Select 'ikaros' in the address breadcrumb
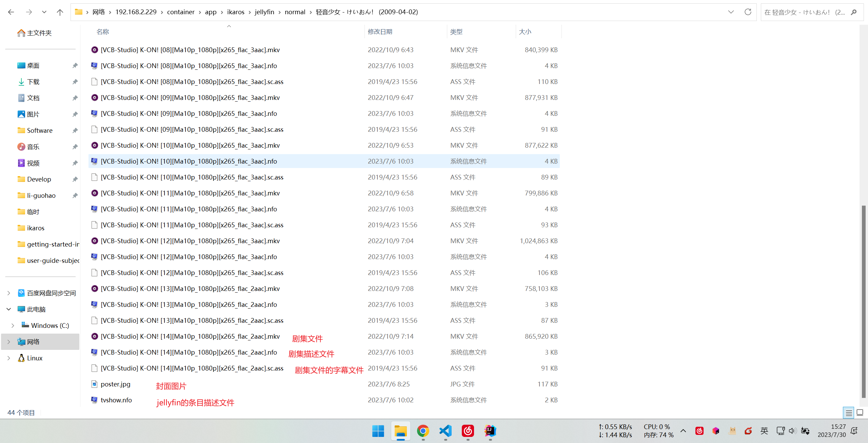868x443 pixels. tap(236, 12)
